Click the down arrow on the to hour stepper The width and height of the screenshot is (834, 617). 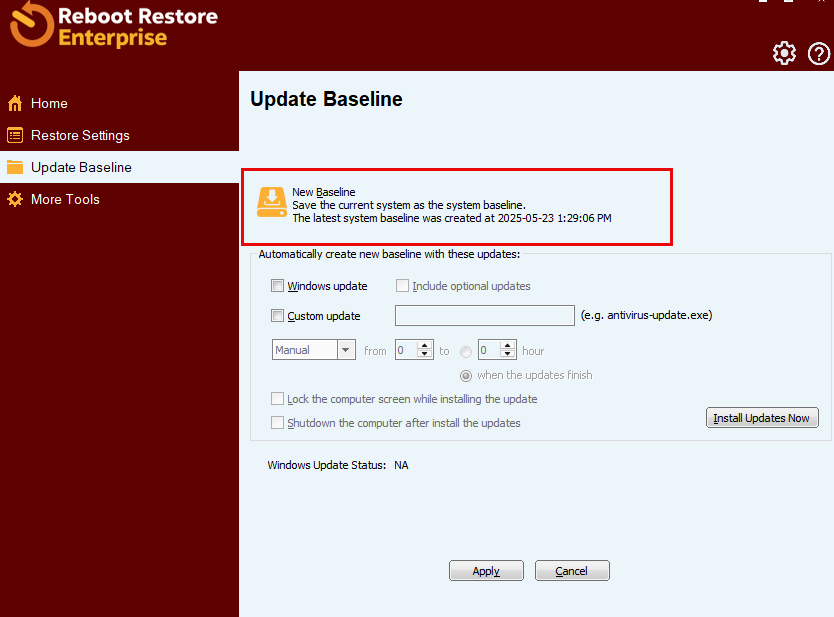point(508,354)
